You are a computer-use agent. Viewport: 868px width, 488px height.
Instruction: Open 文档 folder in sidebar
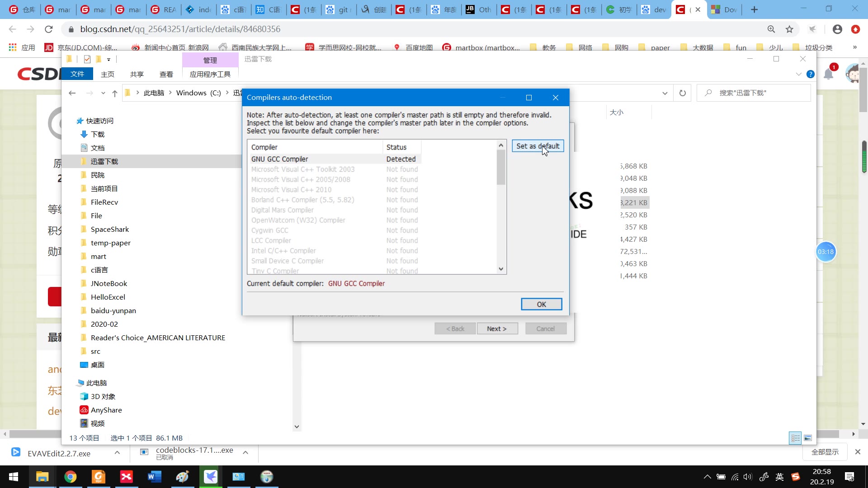tap(93, 148)
